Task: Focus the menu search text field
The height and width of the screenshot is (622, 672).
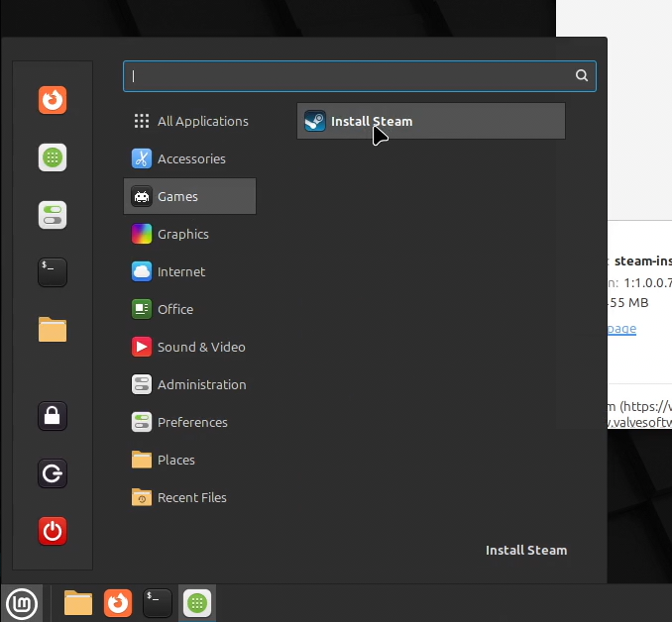Action: pos(359,76)
